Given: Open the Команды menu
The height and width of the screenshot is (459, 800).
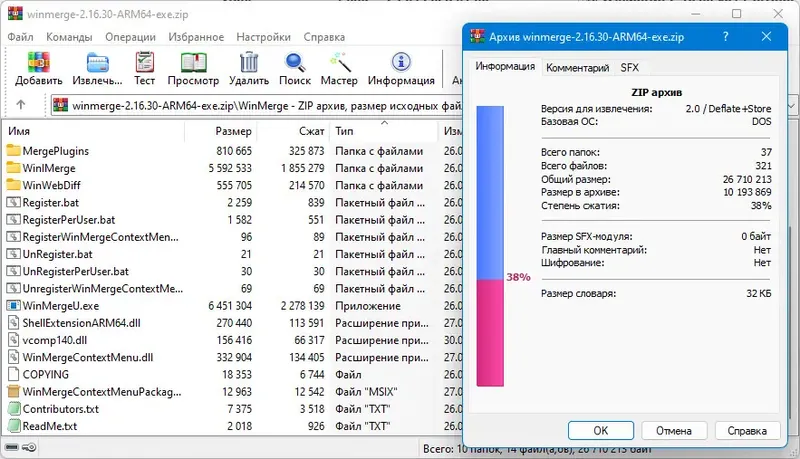Looking at the screenshot, I should [x=69, y=37].
